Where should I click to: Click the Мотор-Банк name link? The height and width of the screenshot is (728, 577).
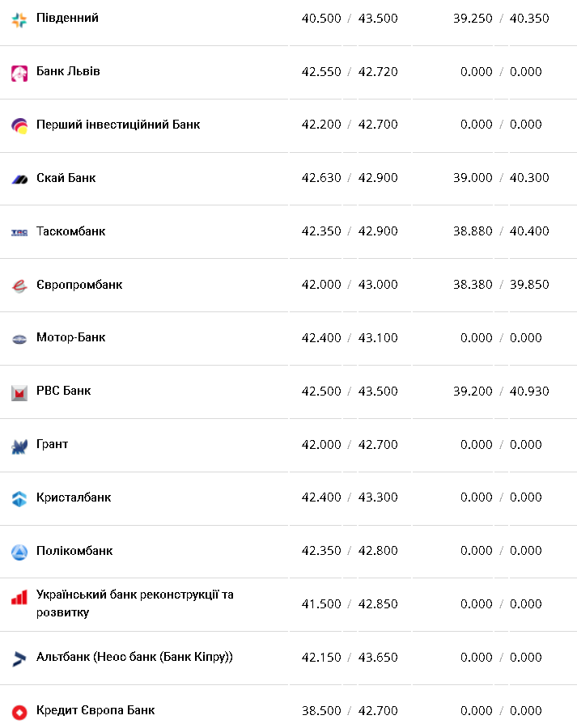[70, 337]
